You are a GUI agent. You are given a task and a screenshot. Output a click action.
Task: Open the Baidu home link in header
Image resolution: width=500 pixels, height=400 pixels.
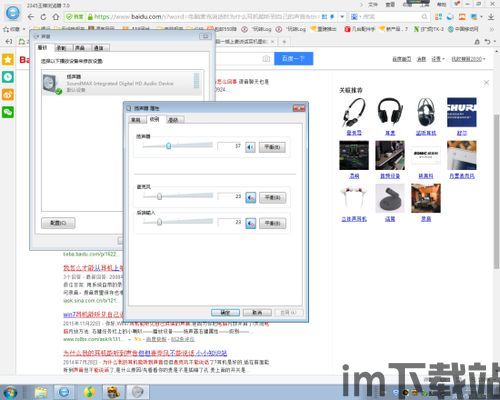(x=401, y=59)
